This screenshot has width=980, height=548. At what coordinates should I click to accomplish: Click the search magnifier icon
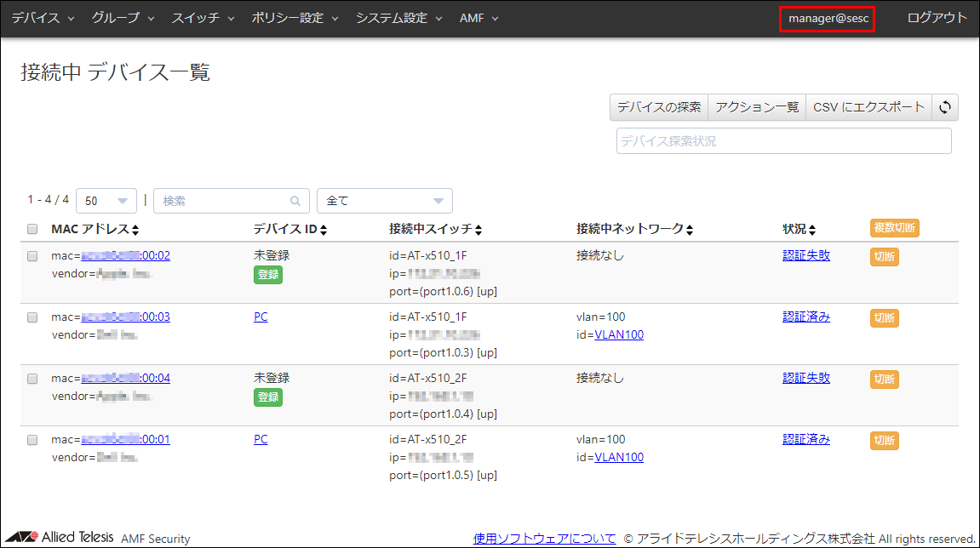[295, 202]
